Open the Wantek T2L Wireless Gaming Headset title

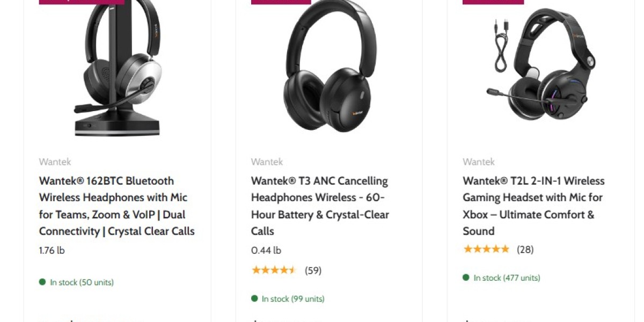[x=533, y=206]
